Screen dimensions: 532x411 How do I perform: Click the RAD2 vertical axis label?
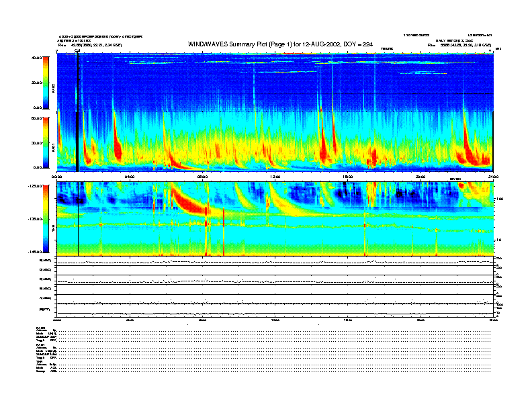pos(53,89)
